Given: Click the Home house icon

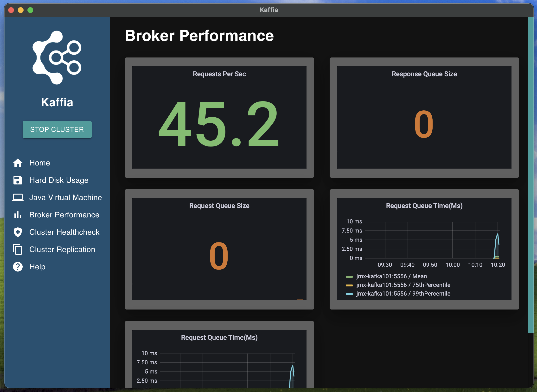Looking at the screenshot, I should [x=18, y=163].
